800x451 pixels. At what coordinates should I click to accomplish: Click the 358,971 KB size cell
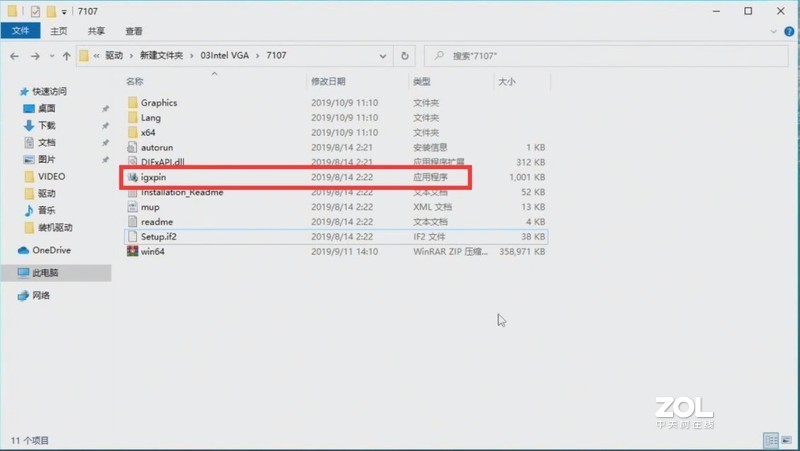point(522,251)
